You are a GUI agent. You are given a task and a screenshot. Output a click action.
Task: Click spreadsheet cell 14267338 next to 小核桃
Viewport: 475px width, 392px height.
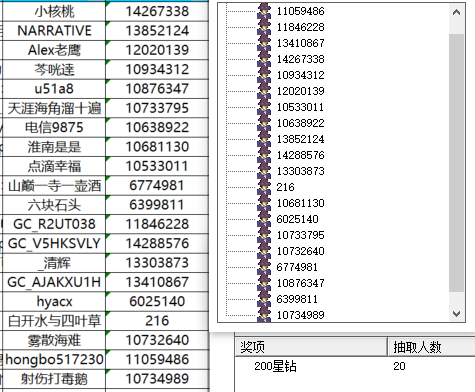click(157, 11)
